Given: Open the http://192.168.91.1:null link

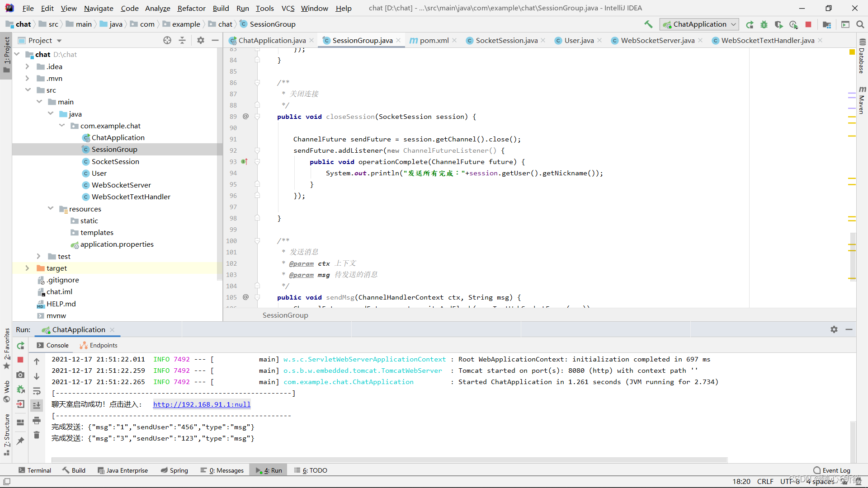Looking at the screenshot, I should tap(202, 404).
